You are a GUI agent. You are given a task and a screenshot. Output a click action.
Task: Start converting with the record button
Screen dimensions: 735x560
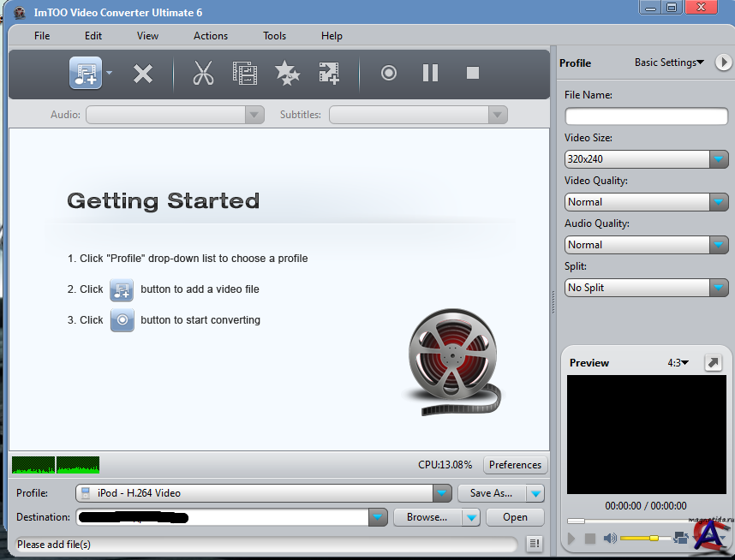point(389,73)
